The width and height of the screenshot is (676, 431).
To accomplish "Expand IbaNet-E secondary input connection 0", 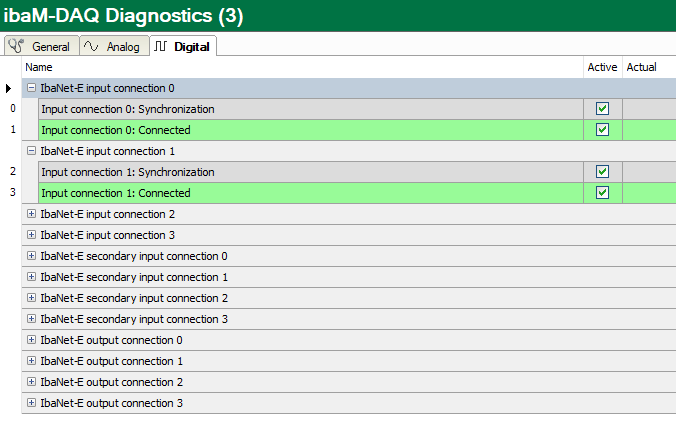I will click(x=31, y=256).
